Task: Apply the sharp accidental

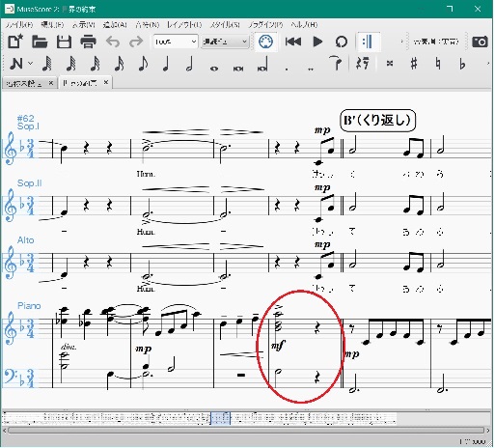Action: pyautogui.click(x=414, y=64)
